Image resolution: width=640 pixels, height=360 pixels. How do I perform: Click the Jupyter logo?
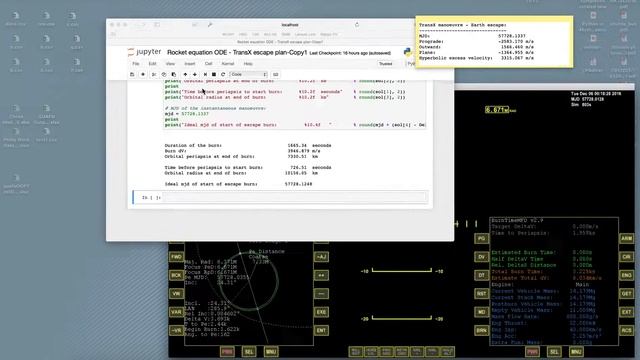(144, 52)
